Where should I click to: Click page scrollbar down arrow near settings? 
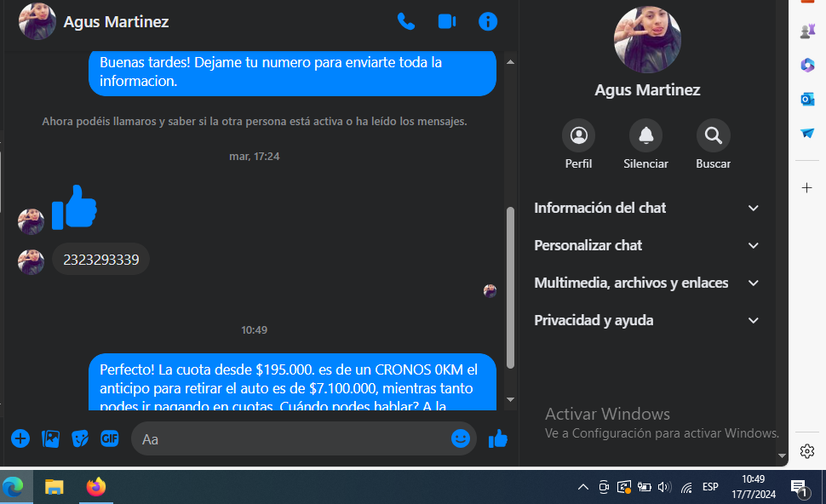(782, 455)
